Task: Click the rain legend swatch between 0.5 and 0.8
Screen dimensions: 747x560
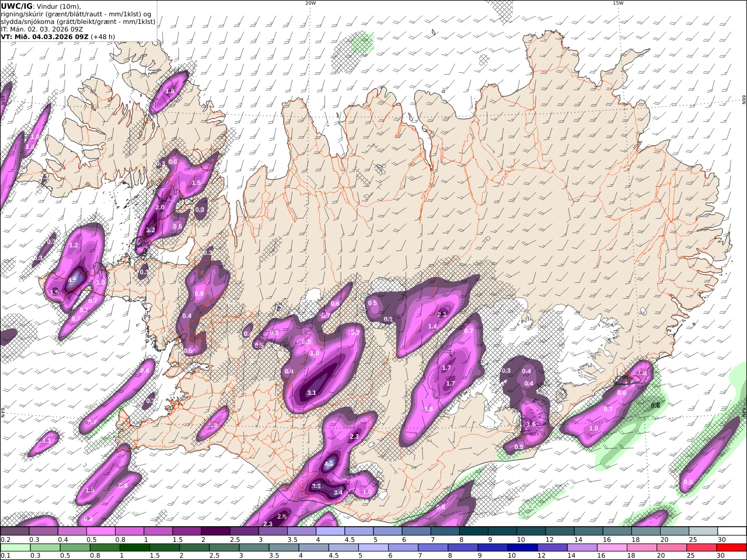Action: pos(75,548)
